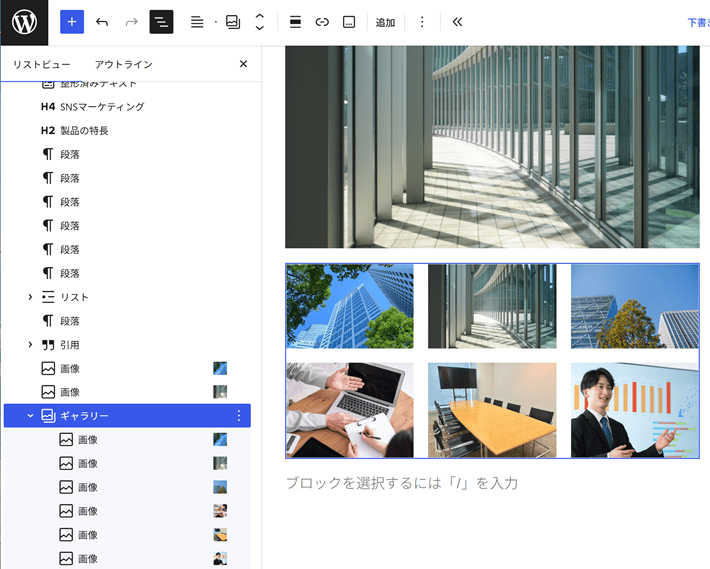The image size is (710, 569).
Task: Toggle the document overview list view
Action: click(161, 22)
